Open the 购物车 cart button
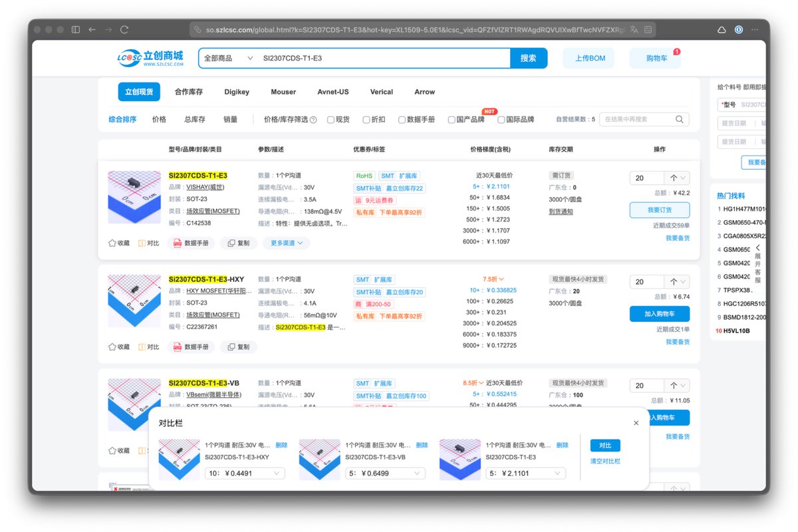Screen dimensions: 798x532 tap(656, 59)
